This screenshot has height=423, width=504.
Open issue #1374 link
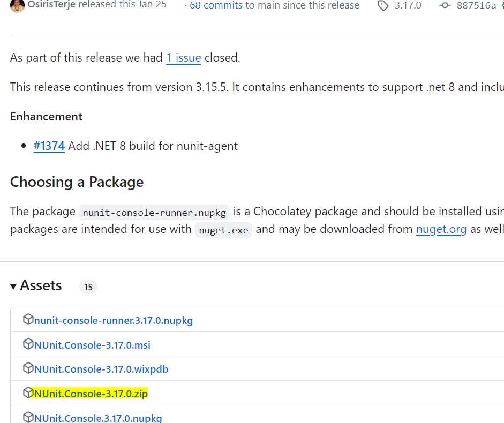click(x=49, y=146)
